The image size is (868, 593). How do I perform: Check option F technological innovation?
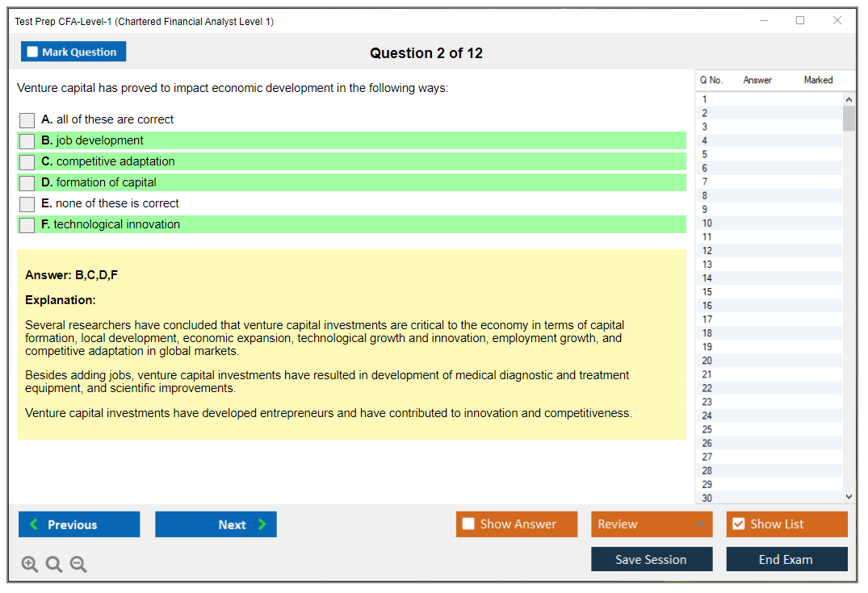pyautogui.click(x=27, y=225)
